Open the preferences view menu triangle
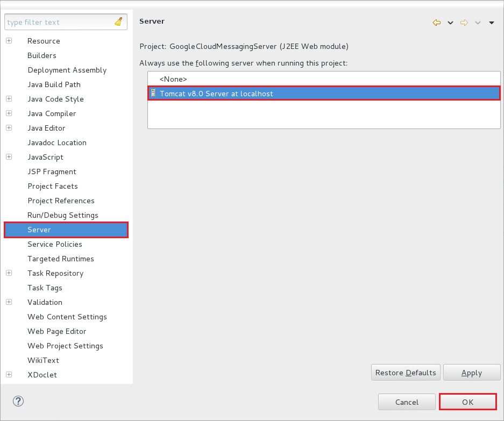Screen dimensions: 504x421 tap(492, 23)
